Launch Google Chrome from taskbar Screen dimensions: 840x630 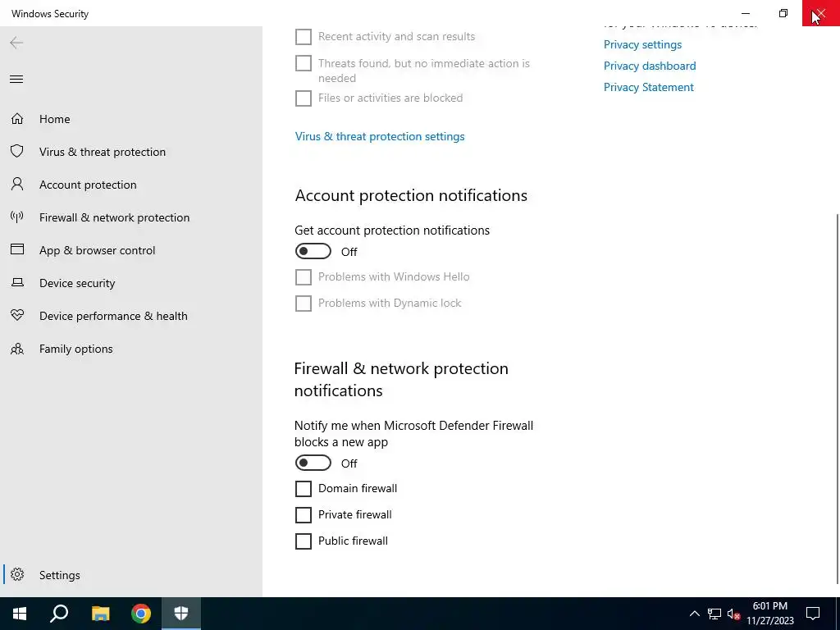tap(141, 614)
